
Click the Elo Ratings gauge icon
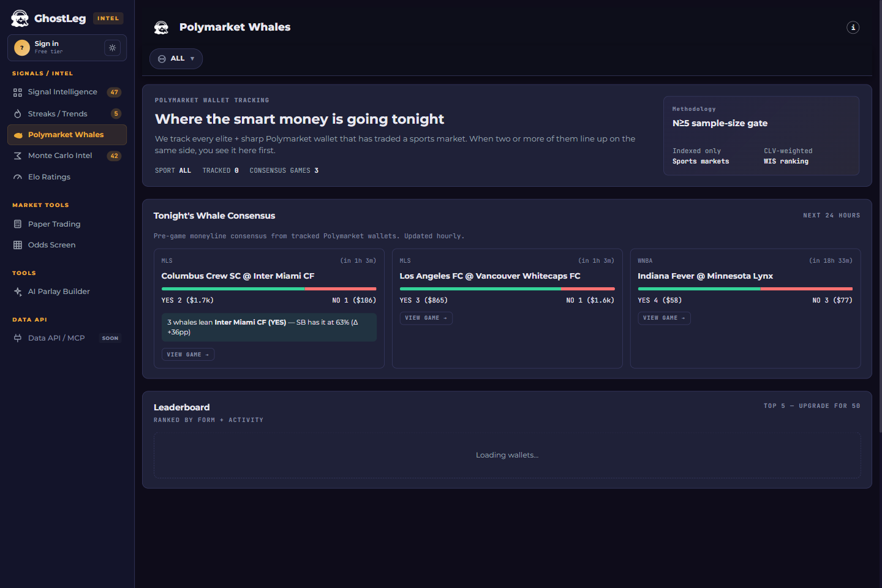(18, 177)
